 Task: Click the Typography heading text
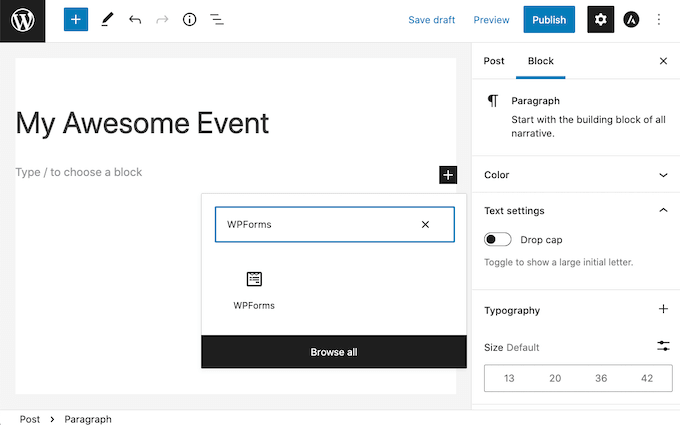tap(512, 311)
